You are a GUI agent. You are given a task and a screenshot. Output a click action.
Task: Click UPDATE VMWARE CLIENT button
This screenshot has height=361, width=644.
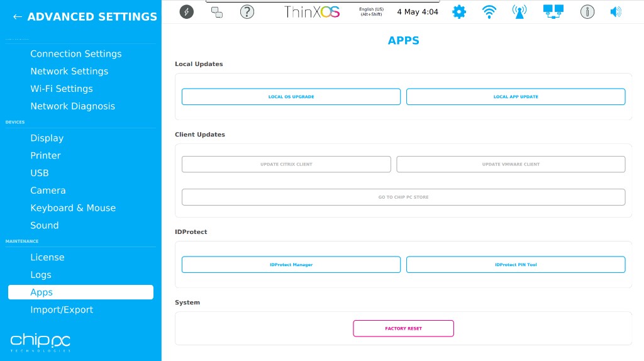511,164
